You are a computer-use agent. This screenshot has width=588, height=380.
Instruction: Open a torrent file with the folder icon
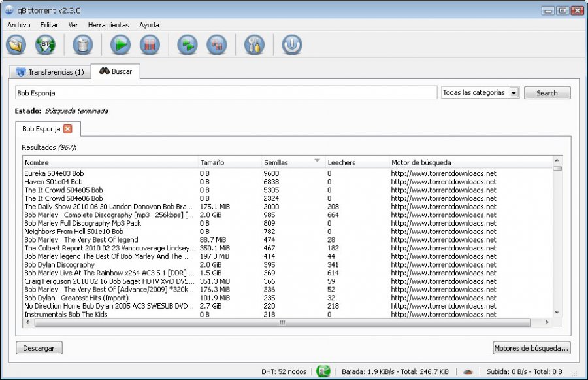click(x=16, y=45)
